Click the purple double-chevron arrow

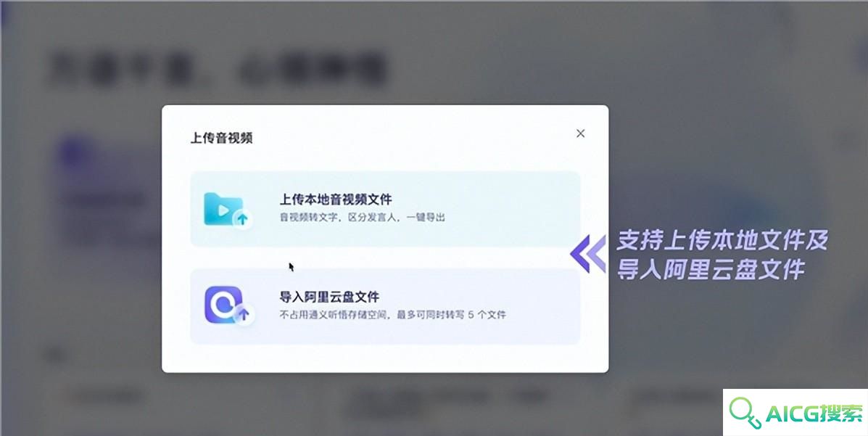[588, 254]
